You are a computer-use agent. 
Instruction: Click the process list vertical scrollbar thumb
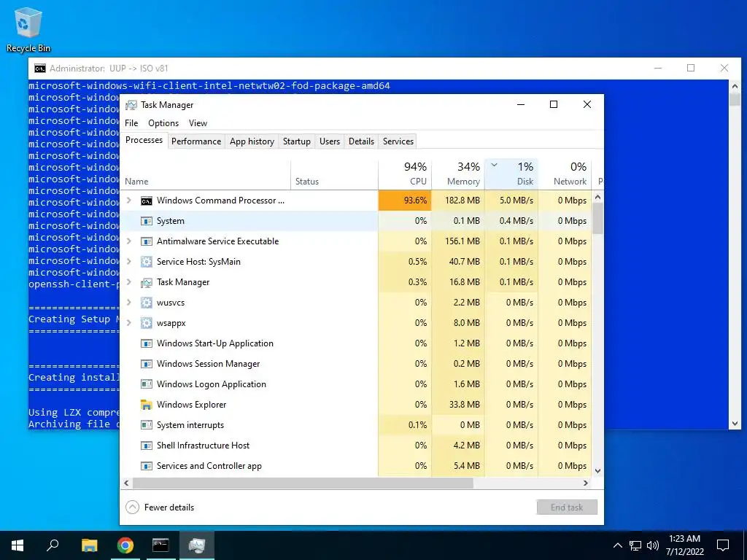(598, 217)
